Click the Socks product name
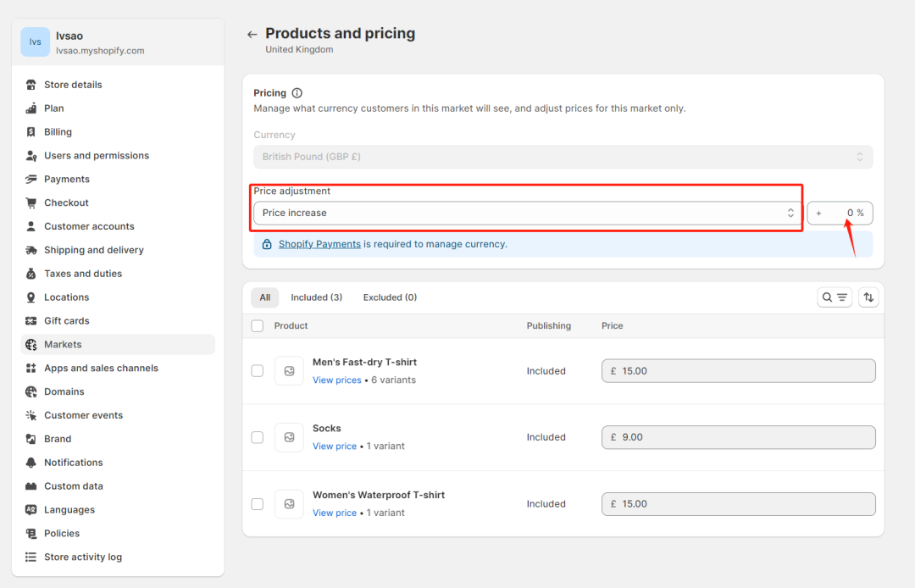Screen dimensions: 915x588 pyautogui.click(x=327, y=428)
